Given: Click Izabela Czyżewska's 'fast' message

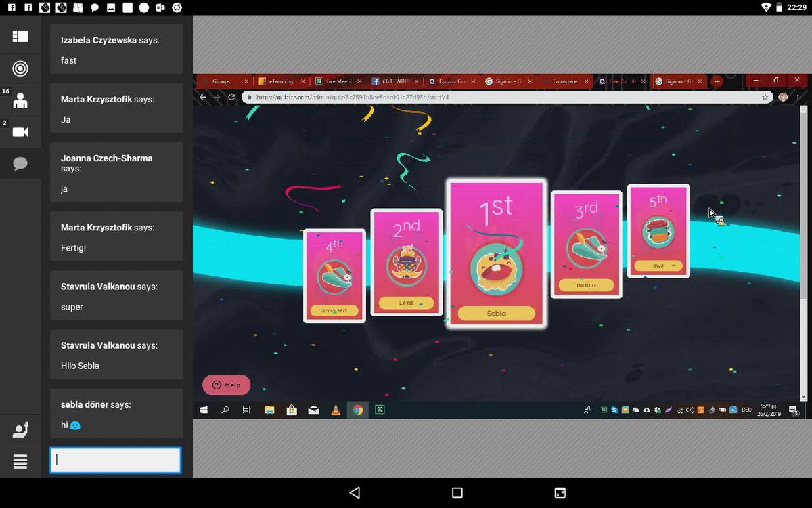Looking at the screenshot, I should [117, 49].
